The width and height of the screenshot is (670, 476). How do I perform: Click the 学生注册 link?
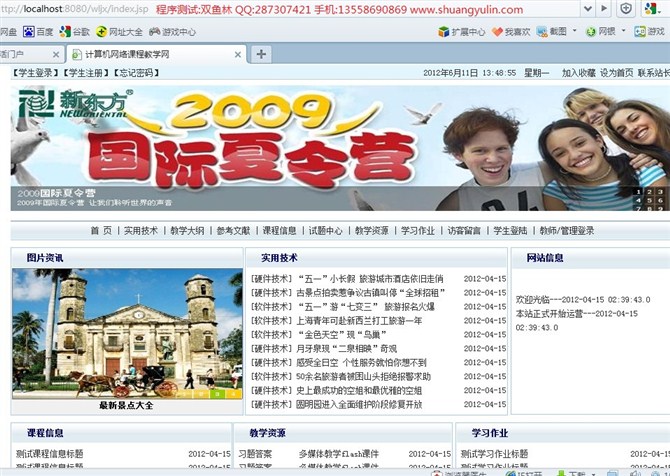point(86,73)
